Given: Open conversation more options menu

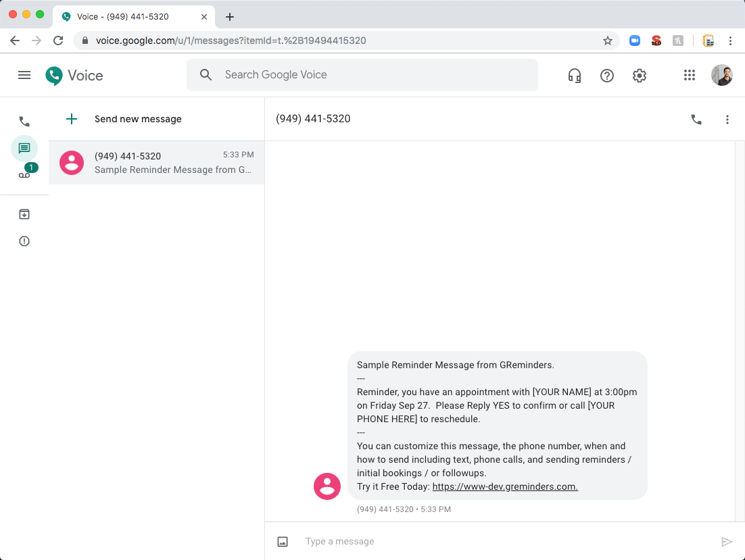Looking at the screenshot, I should pos(727,120).
